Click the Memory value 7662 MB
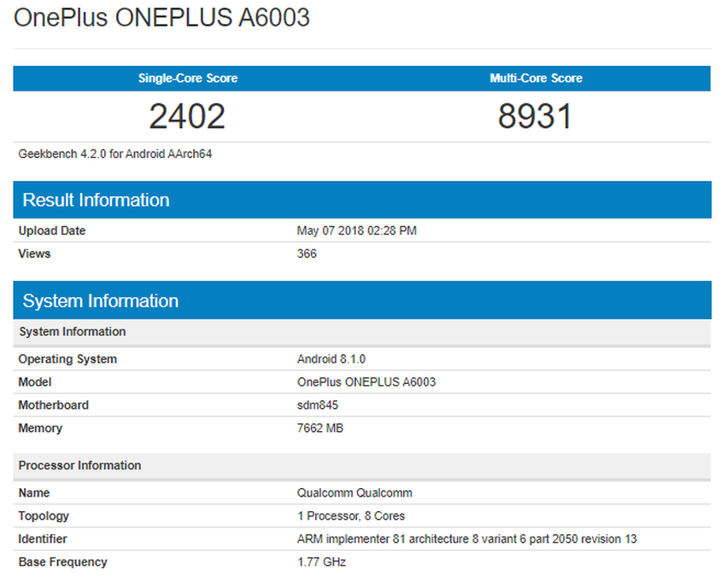 [319, 428]
